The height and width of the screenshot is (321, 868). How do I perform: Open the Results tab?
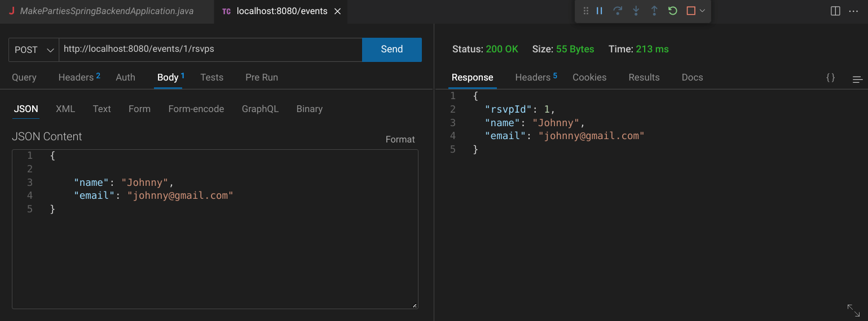[644, 77]
